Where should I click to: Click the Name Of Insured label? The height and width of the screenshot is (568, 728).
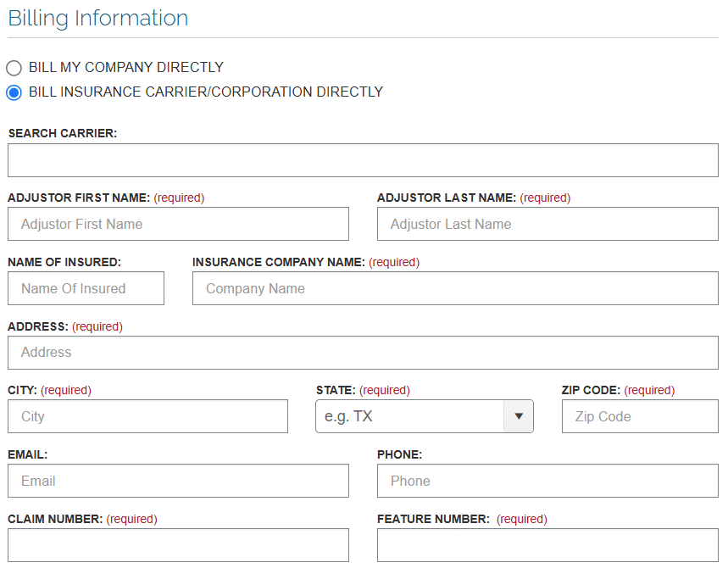click(x=64, y=262)
